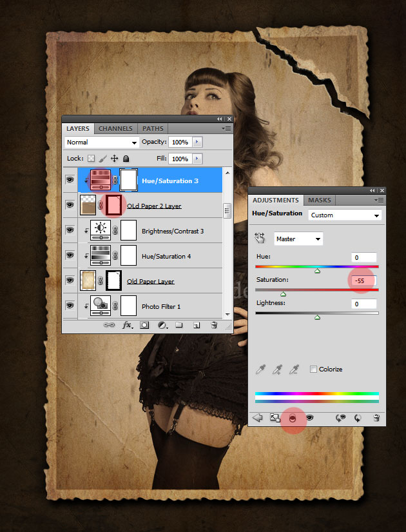Create a new group folder icon
406x532 pixels.
(x=179, y=325)
